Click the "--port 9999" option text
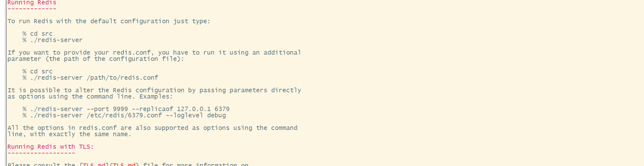644x166 pixels. [107, 109]
